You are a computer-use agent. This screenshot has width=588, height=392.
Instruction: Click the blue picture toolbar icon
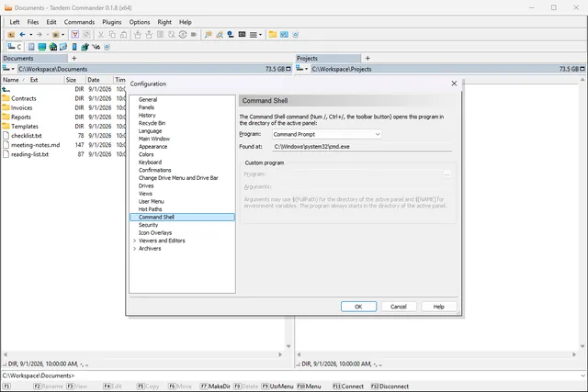click(284, 35)
